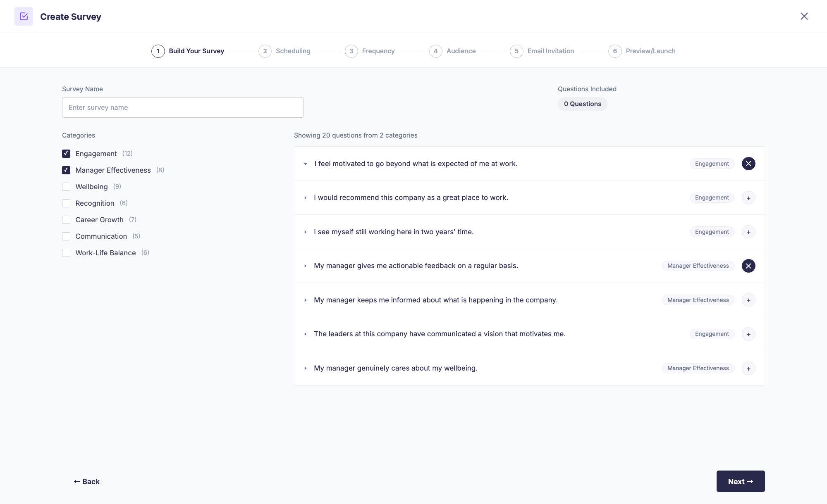Add the 'manager cares about wellbeing' question

[x=748, y=368]
